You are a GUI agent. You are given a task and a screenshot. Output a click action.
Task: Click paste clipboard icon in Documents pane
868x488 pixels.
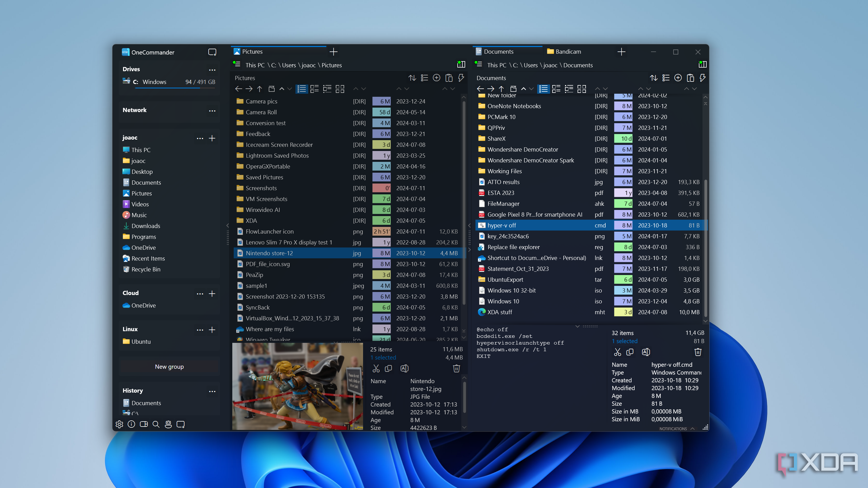pyautogui.click(x=691, y=78)
